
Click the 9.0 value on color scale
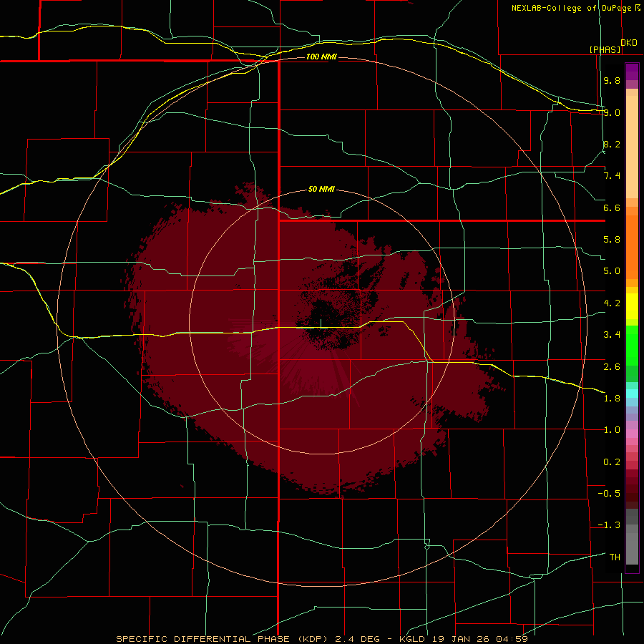click(x=612, y=112)
